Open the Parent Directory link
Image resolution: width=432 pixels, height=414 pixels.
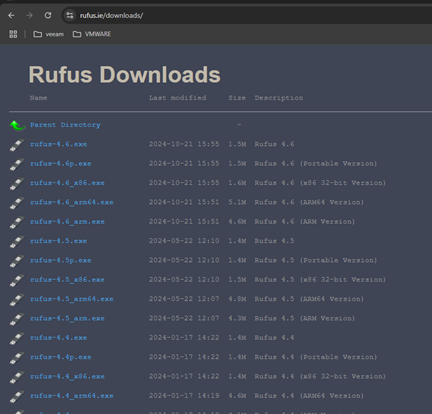[x=65, y=125]
